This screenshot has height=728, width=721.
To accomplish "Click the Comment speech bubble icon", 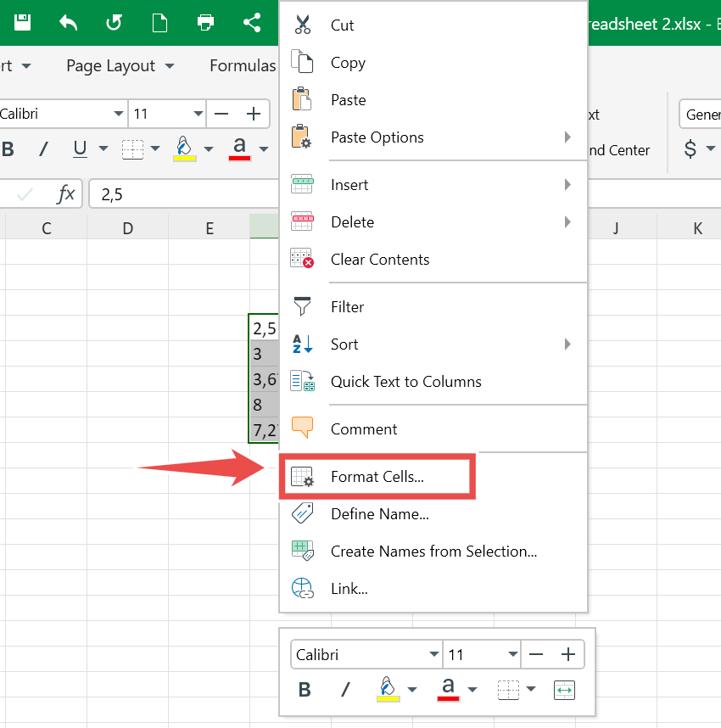I will (x=302, y=428).
